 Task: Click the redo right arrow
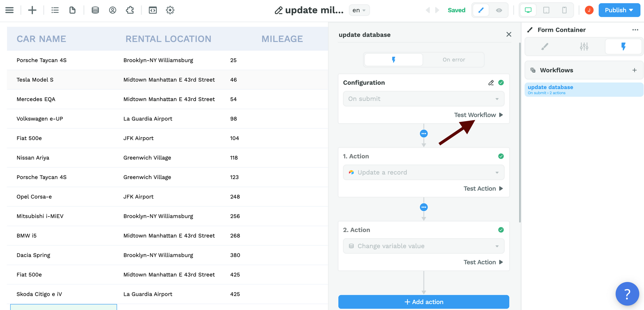click(x=437, y=10)
